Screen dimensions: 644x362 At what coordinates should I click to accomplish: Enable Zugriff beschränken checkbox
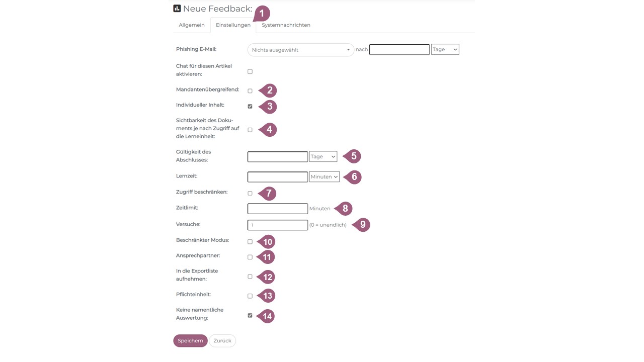coord(250,194)
